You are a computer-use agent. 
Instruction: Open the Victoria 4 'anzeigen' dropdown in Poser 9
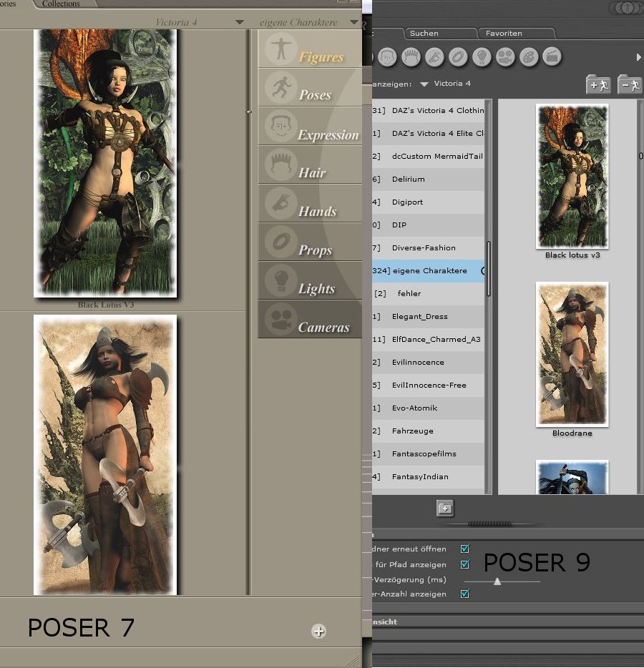pyautogui.click(x=424, y=84)
